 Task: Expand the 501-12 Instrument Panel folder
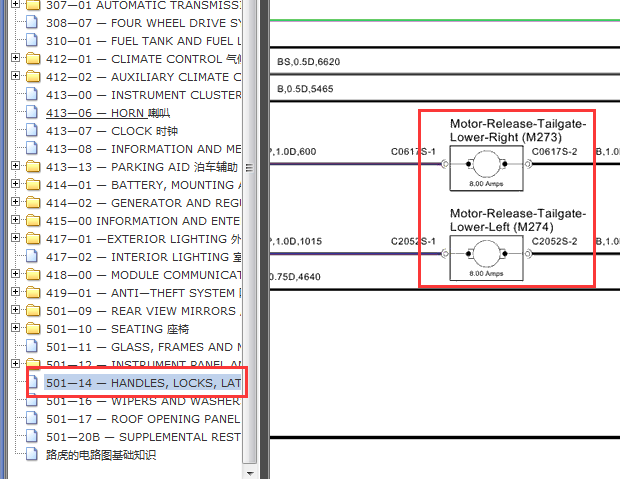click(x=15, y=363)
